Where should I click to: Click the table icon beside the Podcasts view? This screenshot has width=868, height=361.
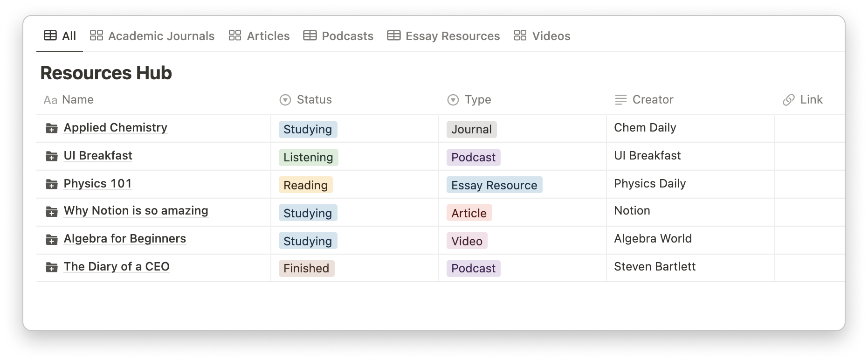point(309,35)
